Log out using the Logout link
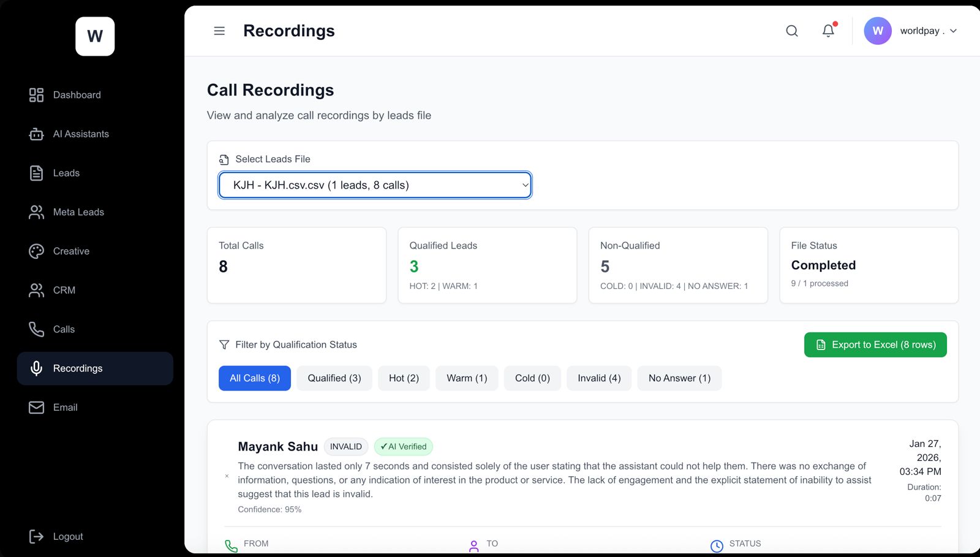The height and width of the screenshot is (557, 980). (67, 536)
